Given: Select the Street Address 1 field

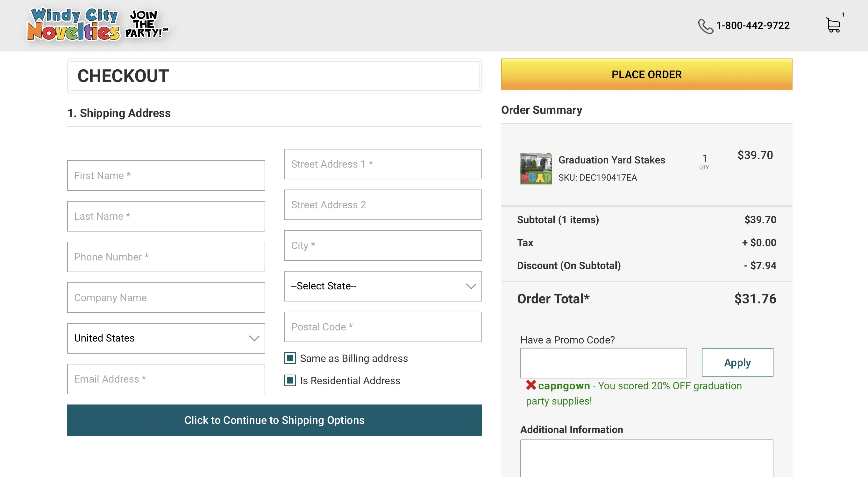Looking at the screenshot, I should [383, 164].
